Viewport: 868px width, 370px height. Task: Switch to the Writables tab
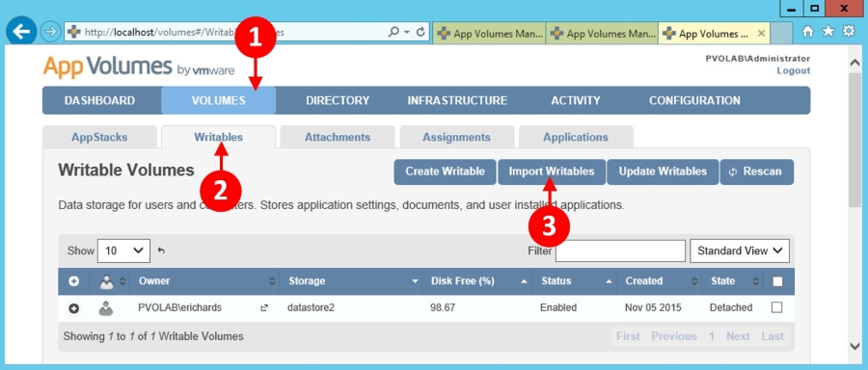coord(219,137)
